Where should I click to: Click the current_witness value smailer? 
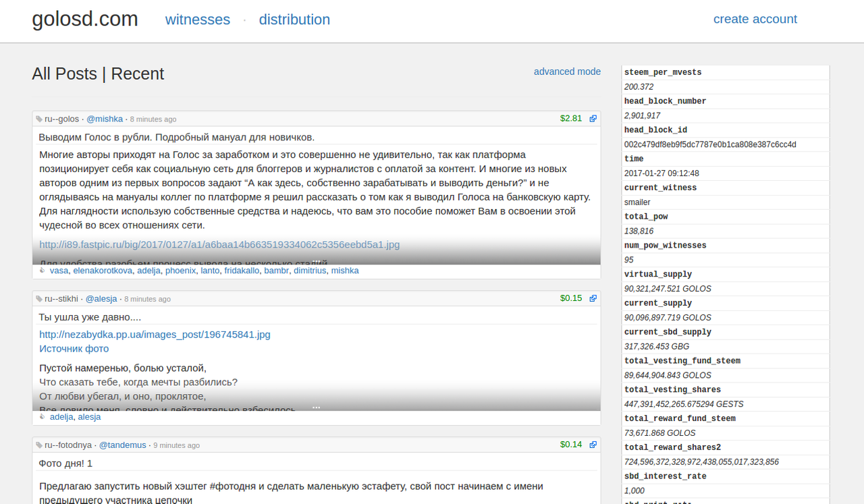pos(638,202)
